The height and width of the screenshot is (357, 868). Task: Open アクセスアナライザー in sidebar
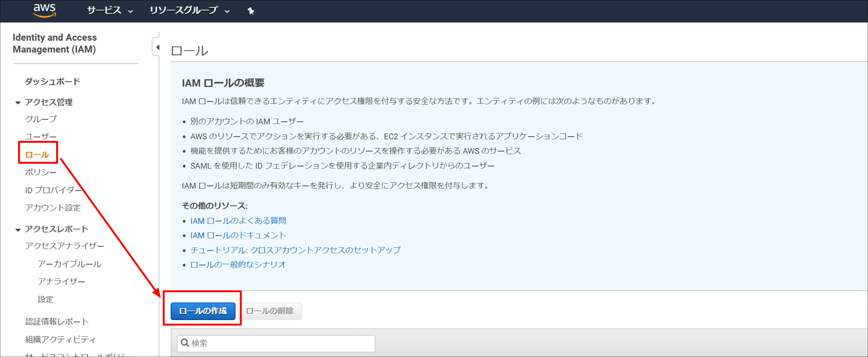(x=65, y=246)
